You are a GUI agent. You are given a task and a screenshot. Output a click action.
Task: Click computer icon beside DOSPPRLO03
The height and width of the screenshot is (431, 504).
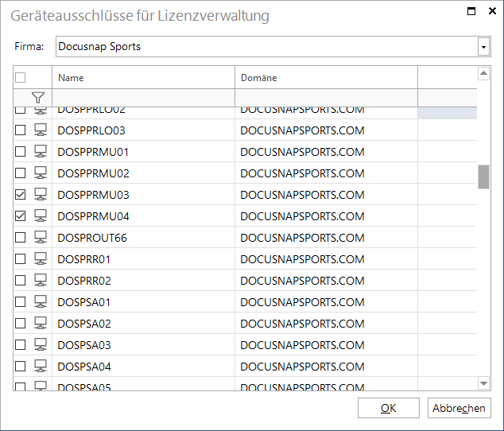click(x=41, y=130)
